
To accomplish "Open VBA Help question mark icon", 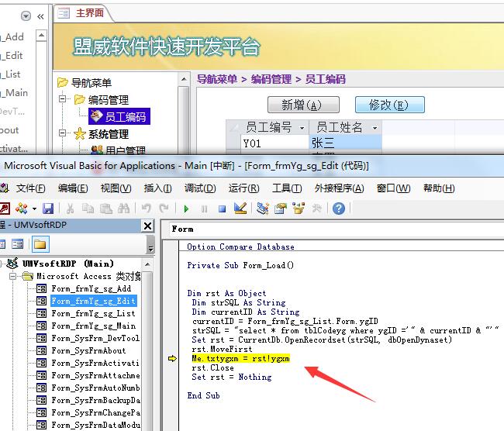I will point(339,209).
